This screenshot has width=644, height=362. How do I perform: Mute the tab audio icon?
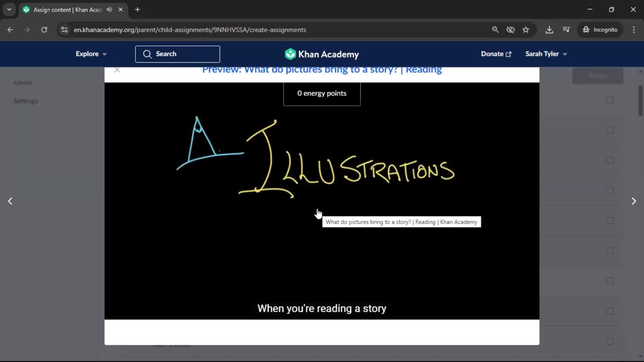(109, 10)
